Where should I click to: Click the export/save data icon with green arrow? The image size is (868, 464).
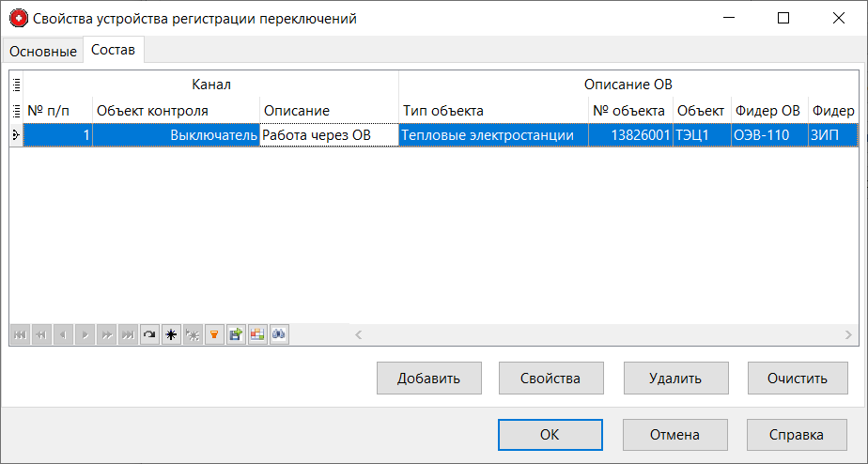[235, 334]
